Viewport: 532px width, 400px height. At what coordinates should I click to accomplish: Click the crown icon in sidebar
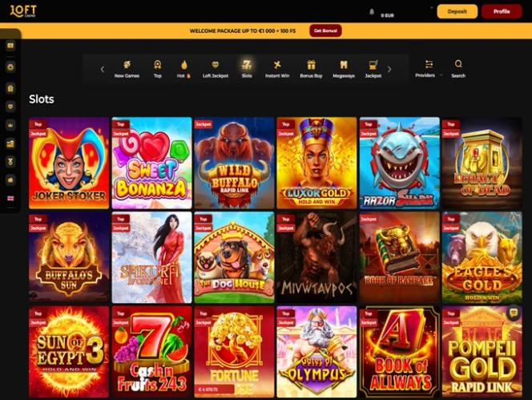10,125
